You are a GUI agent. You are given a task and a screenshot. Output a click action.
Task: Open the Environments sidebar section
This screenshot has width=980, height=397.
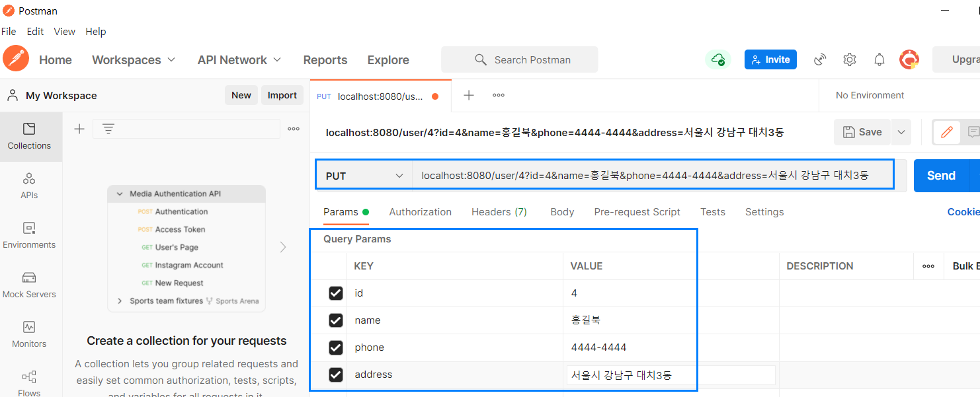[x=29, y=235]
